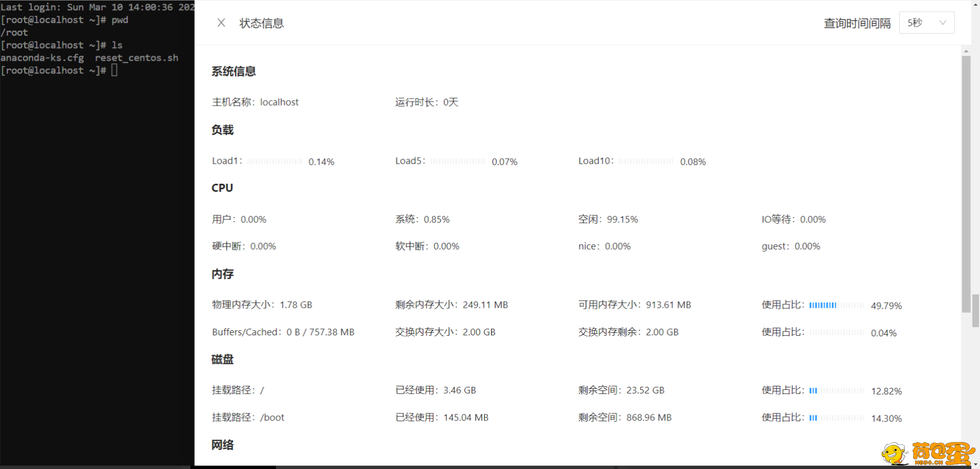Viewport: 980px width, 469px height.
Task: Click the outer page scrollbar thumb
Action: [976, 310]
